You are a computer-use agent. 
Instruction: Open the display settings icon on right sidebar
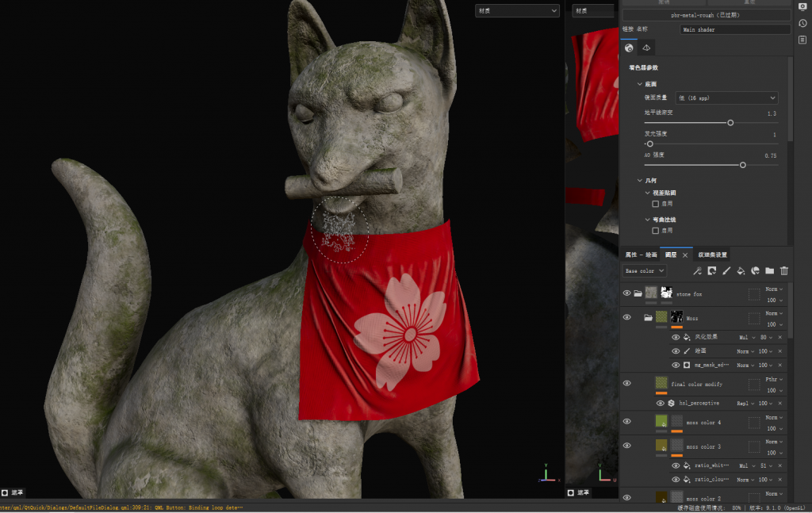click(x=802, y=6)
